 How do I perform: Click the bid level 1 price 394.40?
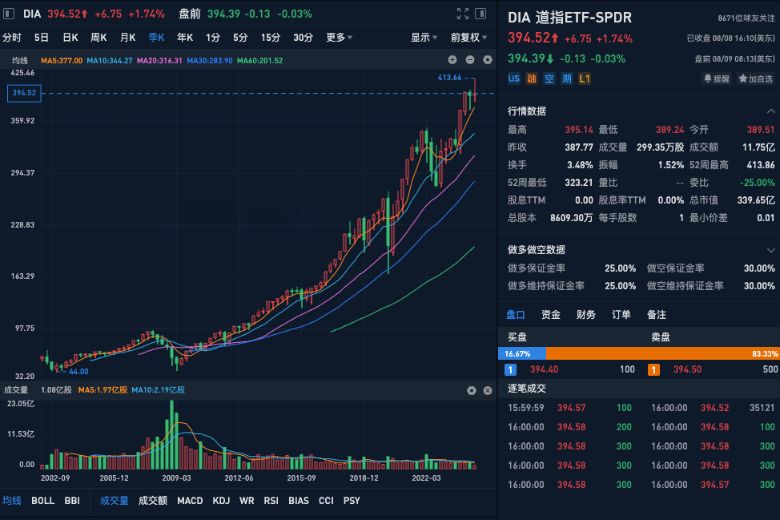point(544,369)
